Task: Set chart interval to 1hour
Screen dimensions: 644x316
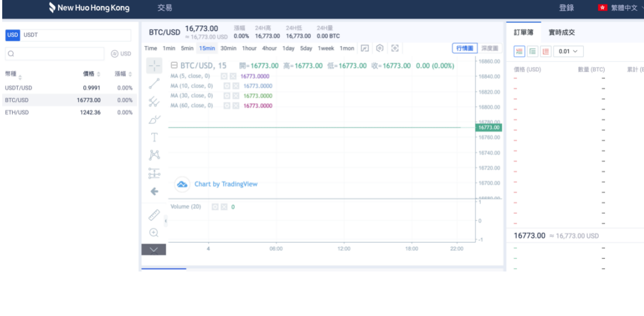Action: [x=249, y=48]
